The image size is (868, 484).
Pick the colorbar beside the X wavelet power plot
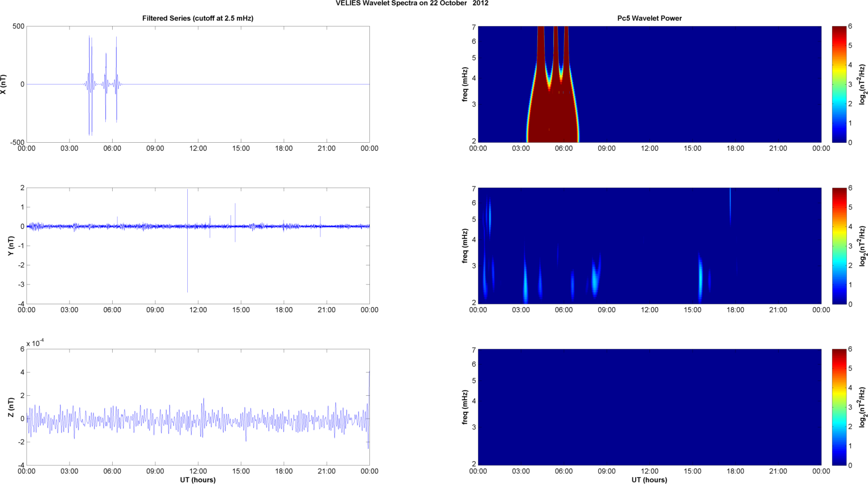839,84
